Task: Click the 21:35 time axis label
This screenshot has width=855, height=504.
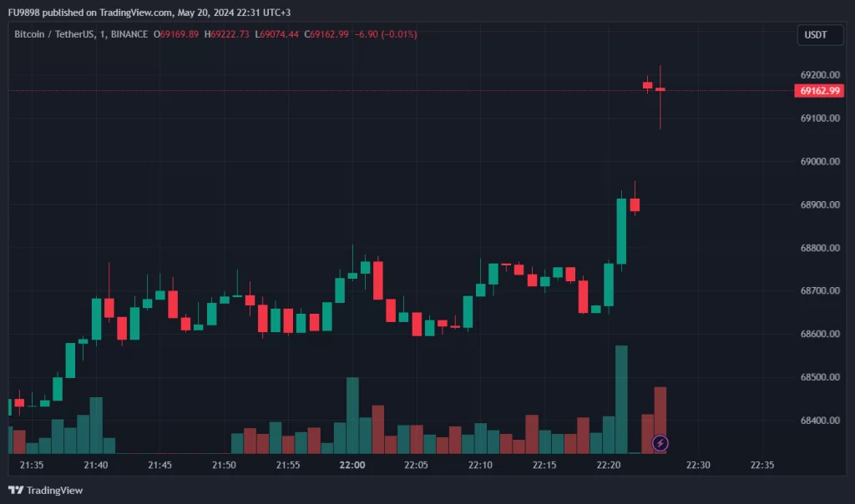Action: point(32,465)
